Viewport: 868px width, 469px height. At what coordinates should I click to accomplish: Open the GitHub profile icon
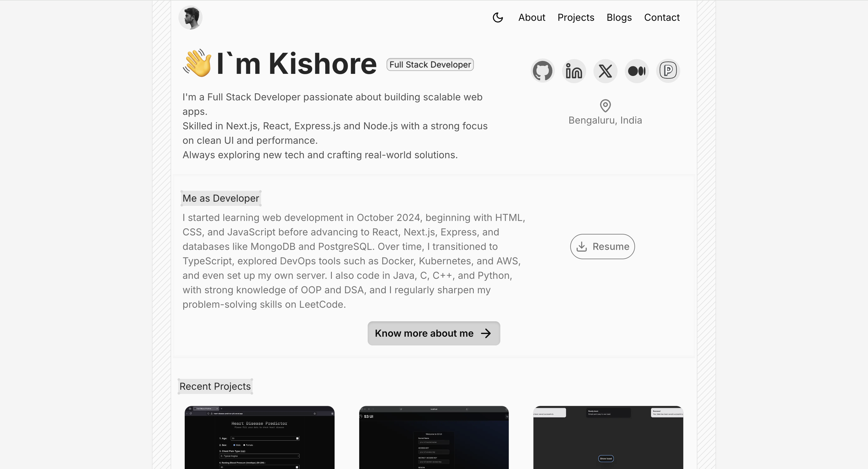[542, 71]
